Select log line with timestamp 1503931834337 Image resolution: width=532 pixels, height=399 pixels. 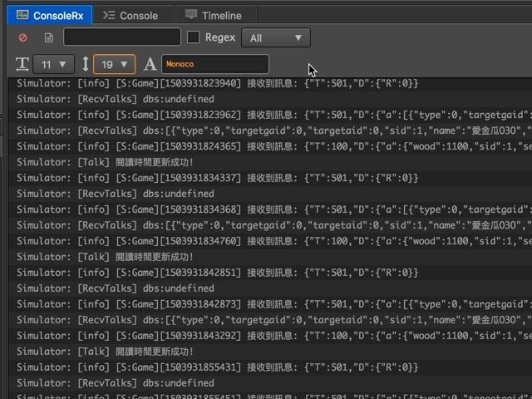270,178
